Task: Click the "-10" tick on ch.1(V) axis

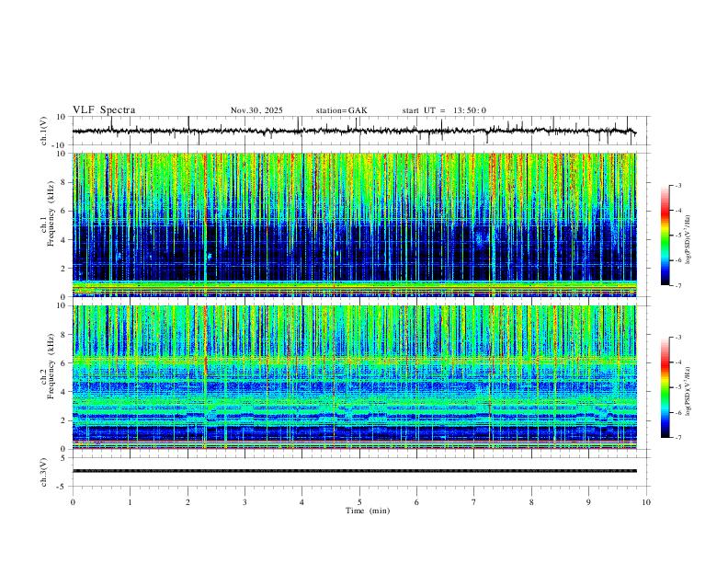Action: 61,145
